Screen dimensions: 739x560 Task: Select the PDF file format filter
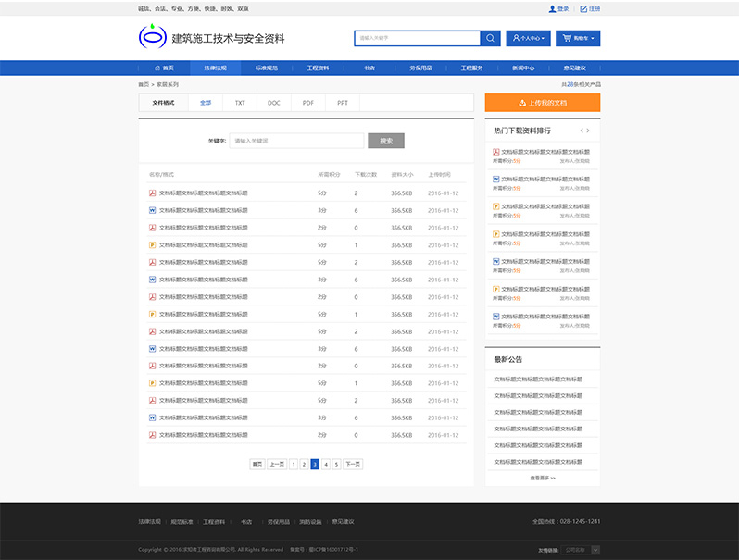(307, 103)
